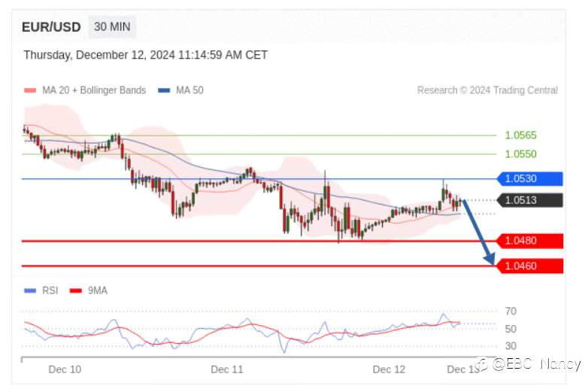Click the 9MA legend label

click(x=98, y=290)
